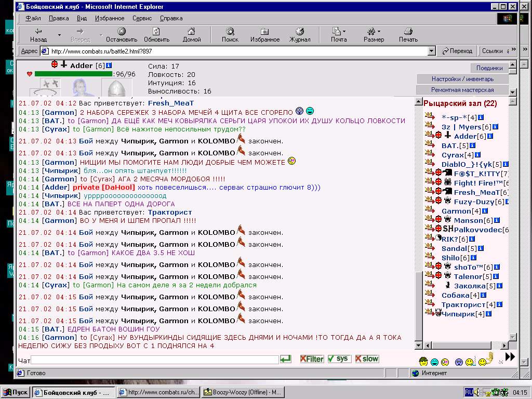This screenshot has height=399, width=532.
Task: Click info icon beside Тракторист[4]
Action: click(499, 304)
